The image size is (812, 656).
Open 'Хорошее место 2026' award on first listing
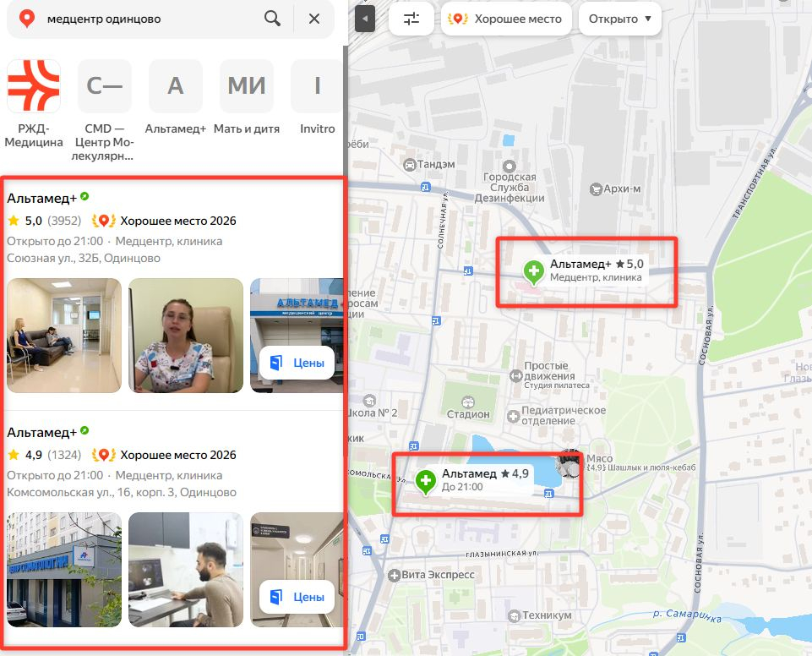point(164,221)
